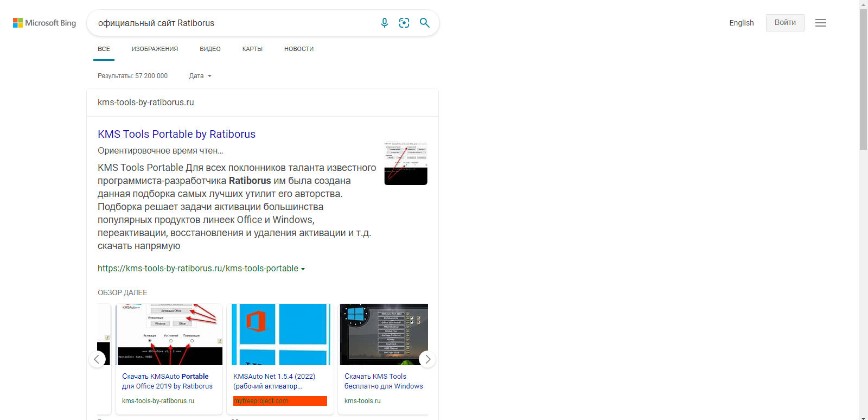Click the main result screenshot thumbnail
The height and width of the screenshot is (420, 868).
click(406, 163)
